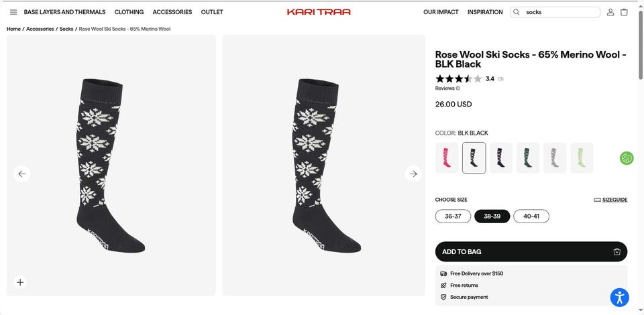Click the search magnifier icon
Screen dimensions: 644x315
[517, 12]
